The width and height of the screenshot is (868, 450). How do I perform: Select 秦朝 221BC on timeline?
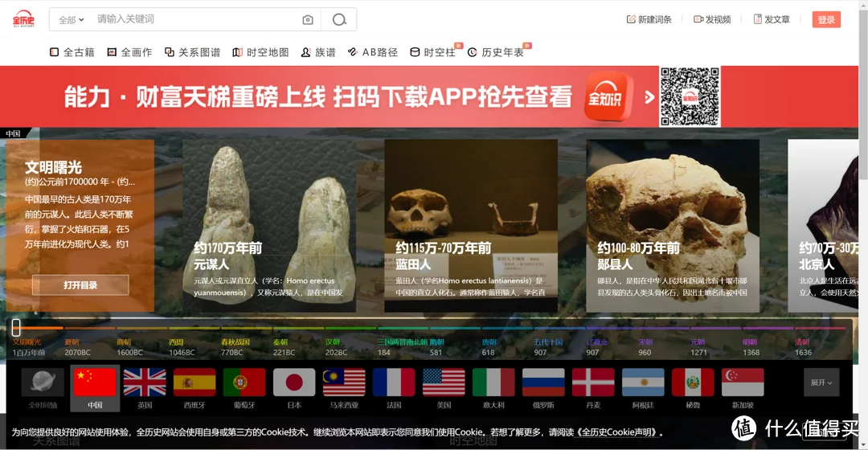click(x=284, y=347)
